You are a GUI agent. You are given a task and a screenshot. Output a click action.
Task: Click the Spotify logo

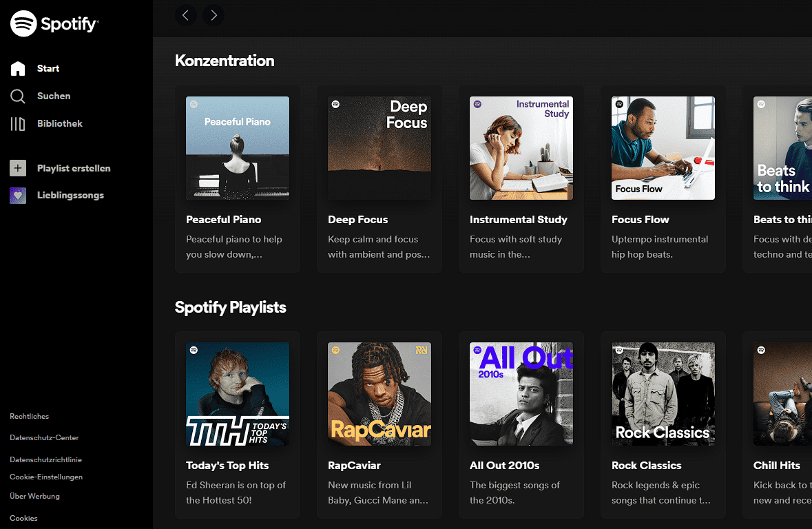click(x=54, y=23)
